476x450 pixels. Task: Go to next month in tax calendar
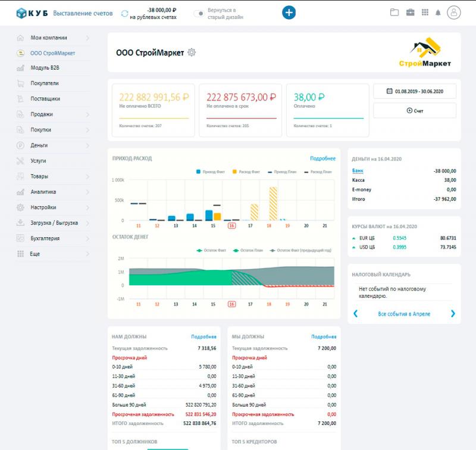coord(453,313)
